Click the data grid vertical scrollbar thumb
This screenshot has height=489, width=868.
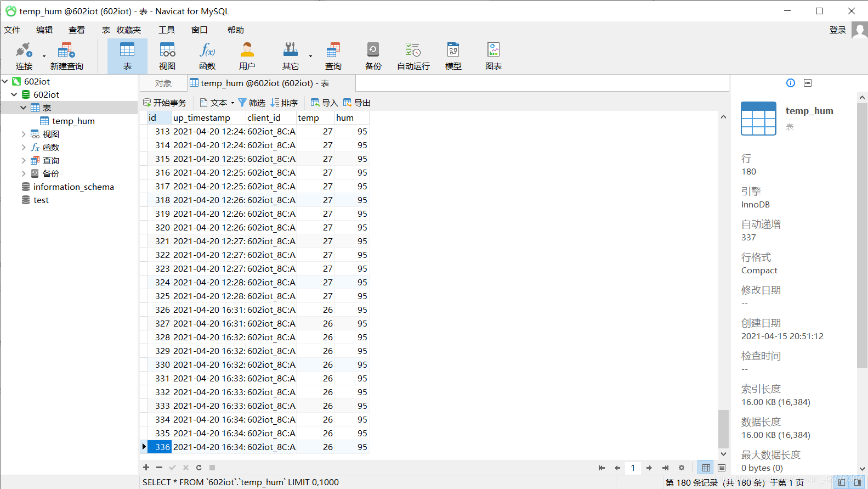coord(723,429)
